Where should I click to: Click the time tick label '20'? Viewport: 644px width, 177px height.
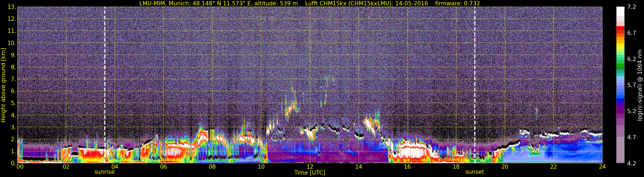pos(505,167)
